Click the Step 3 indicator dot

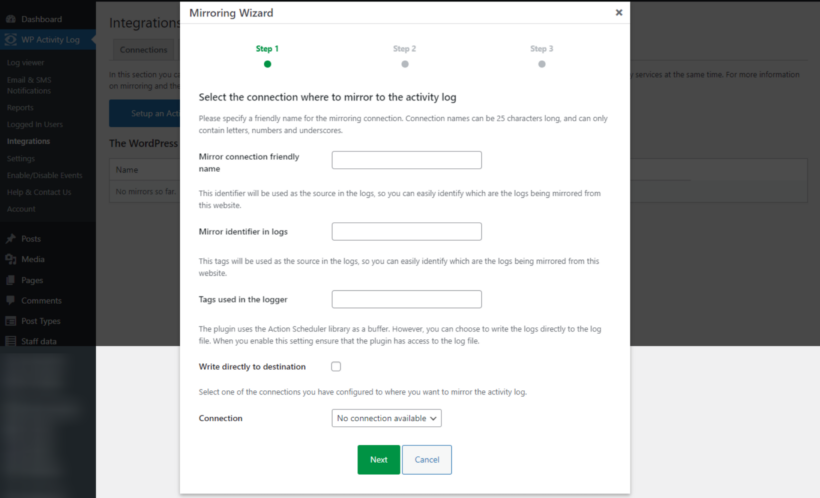(542, 64)
